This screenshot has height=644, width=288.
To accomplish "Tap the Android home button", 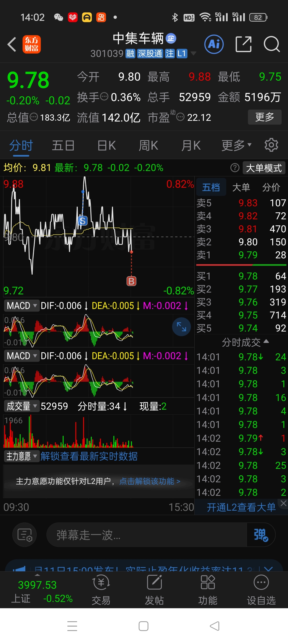I will click(x=144, y=626).
